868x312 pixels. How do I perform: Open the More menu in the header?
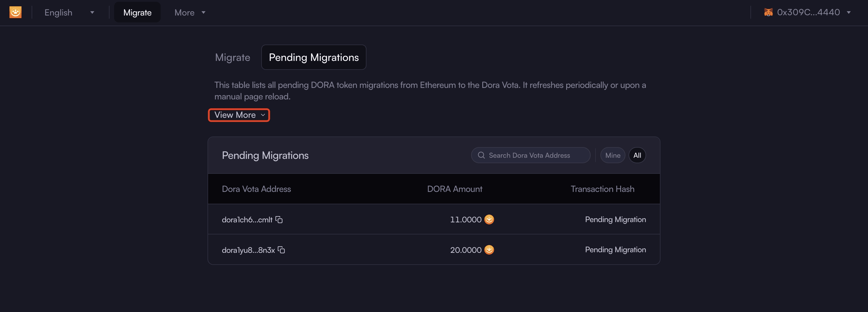coord(190,12)
